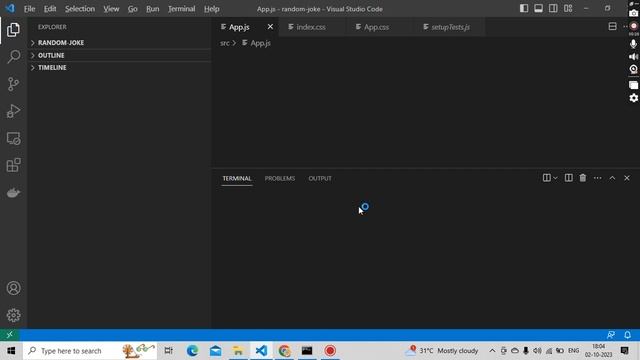Select OUTPUT panel tab
640x360 pixels.
tap(320, 178)
